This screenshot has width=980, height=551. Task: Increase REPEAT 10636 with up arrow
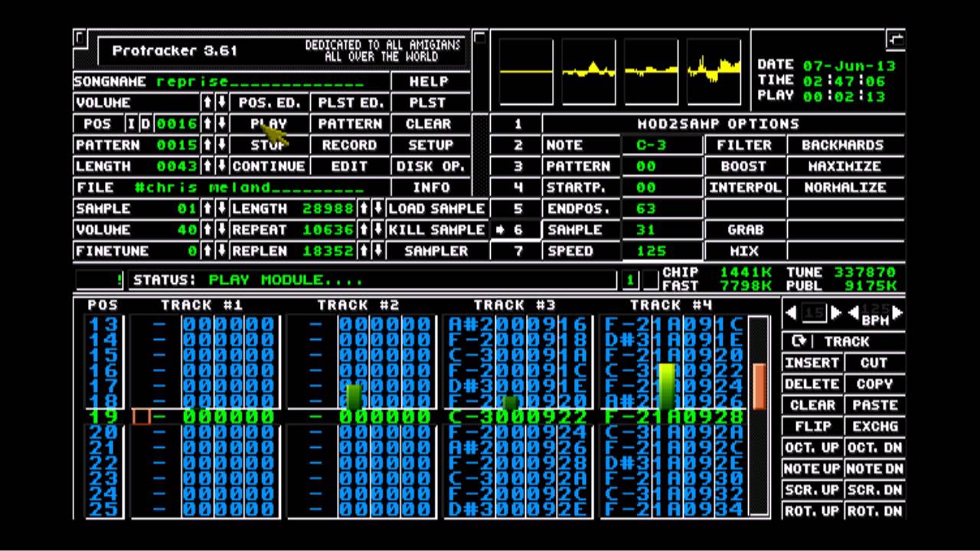(364, 230)
